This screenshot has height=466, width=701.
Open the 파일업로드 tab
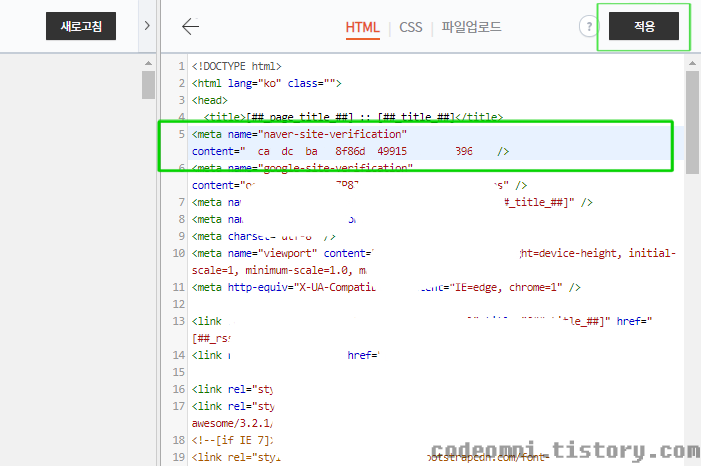[x=471, y=27]
